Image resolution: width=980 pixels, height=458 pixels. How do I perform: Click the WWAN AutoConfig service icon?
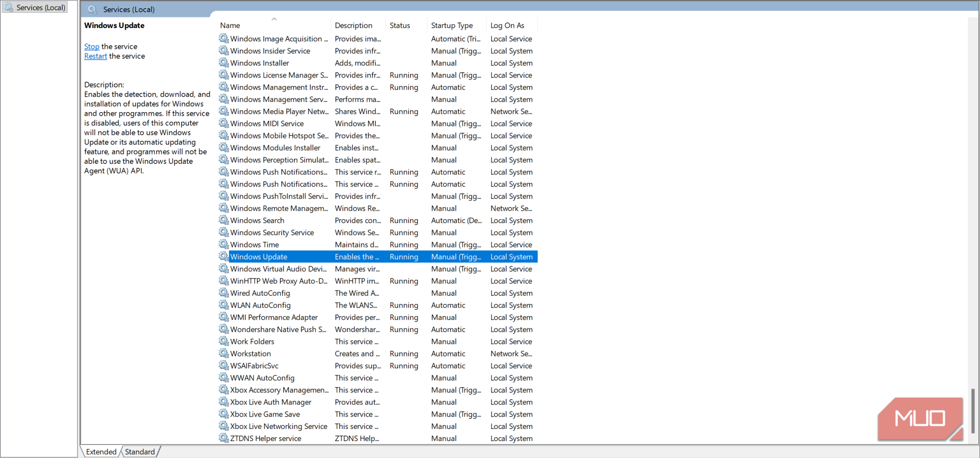tap(224, 377)
